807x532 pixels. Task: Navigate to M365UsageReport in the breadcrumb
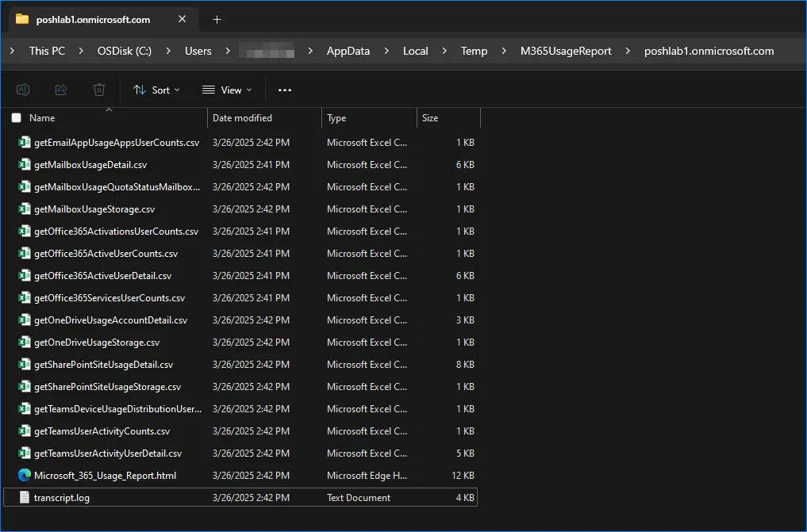[x=566, y=51]
